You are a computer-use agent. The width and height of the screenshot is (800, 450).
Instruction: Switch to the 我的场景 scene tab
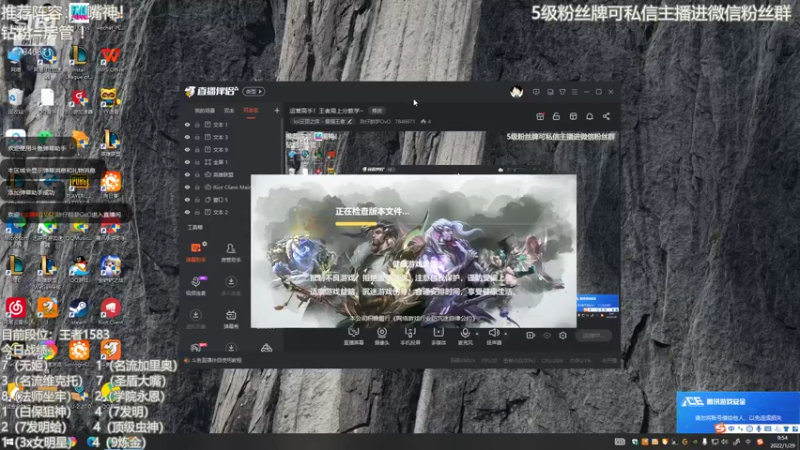tap(205, 111)
